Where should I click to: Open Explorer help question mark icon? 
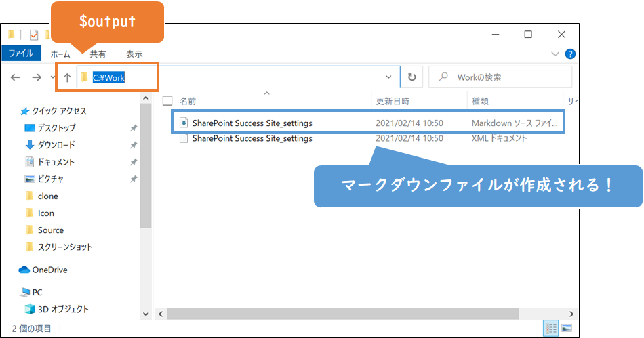(570, 54)
